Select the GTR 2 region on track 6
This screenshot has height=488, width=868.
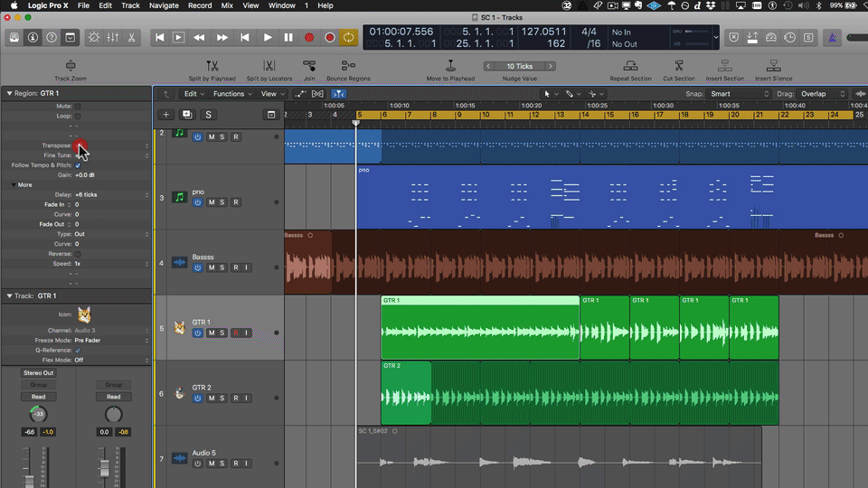tap(406, 393)
